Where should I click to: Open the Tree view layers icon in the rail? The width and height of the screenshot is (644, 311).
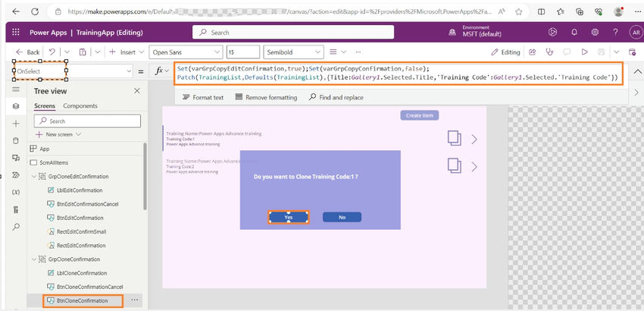pos(16,106)
